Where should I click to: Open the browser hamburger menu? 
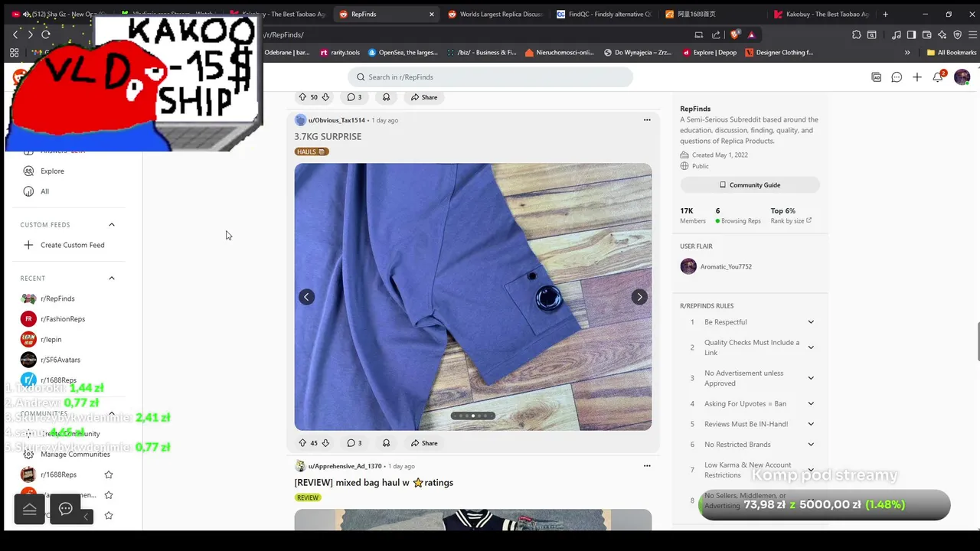973,34
